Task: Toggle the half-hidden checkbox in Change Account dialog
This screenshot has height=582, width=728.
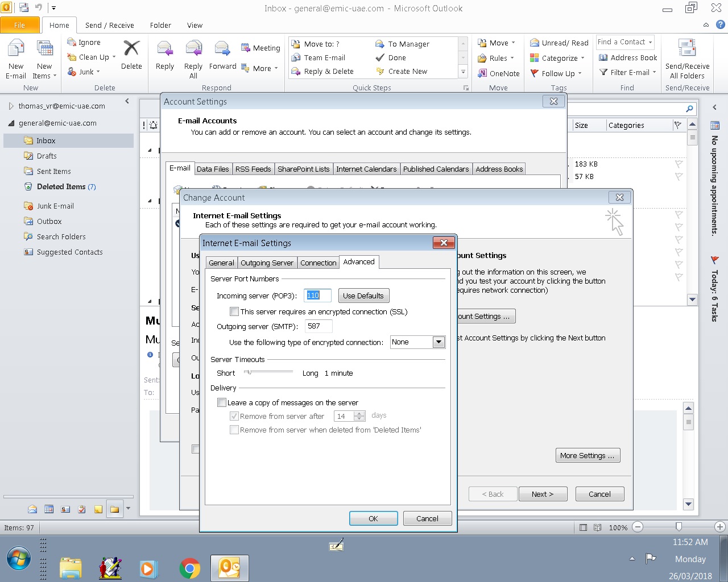Action: (196, 449)
